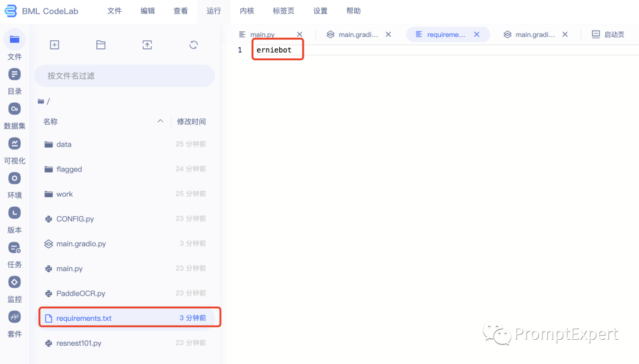Create a new launcher with plus icon
Viewport: 639px width, 364px height.
(x=54, y=45)
